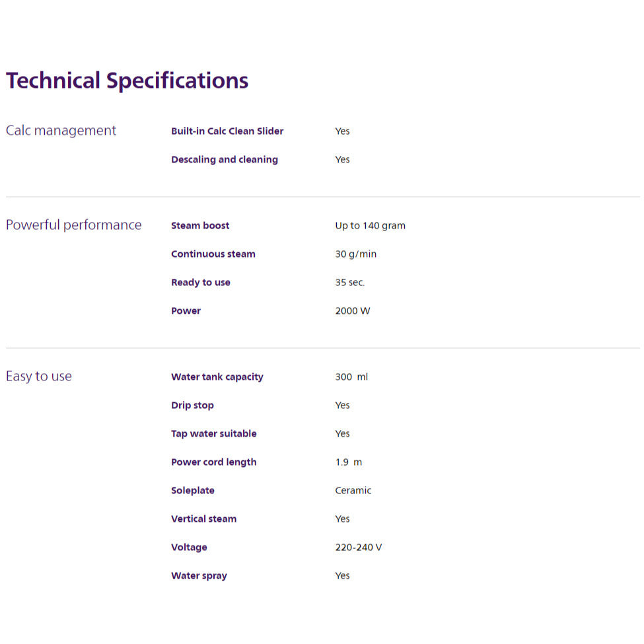The height and width of the screenshot is (644, 644).
Task: Select the 'Ceramic' soleplate value
Action: click(x=353, y=491)
